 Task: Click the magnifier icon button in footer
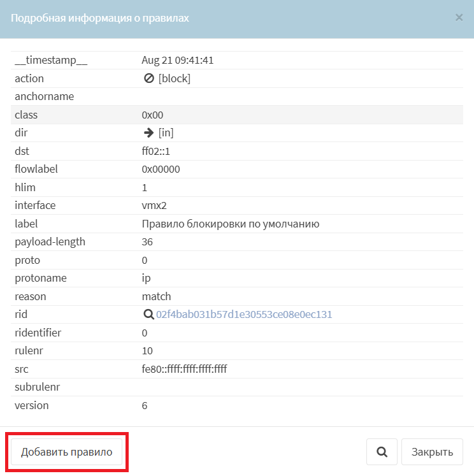pyautogui.click(x=382, y=452)
